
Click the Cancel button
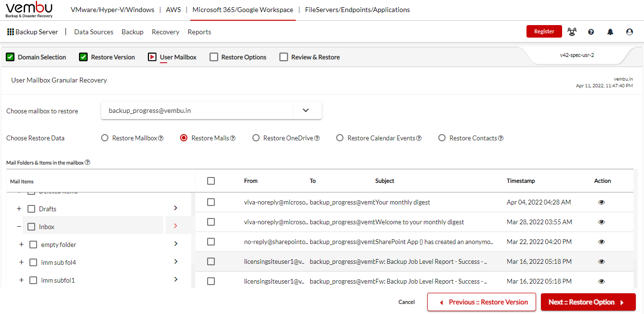(407, 302)
